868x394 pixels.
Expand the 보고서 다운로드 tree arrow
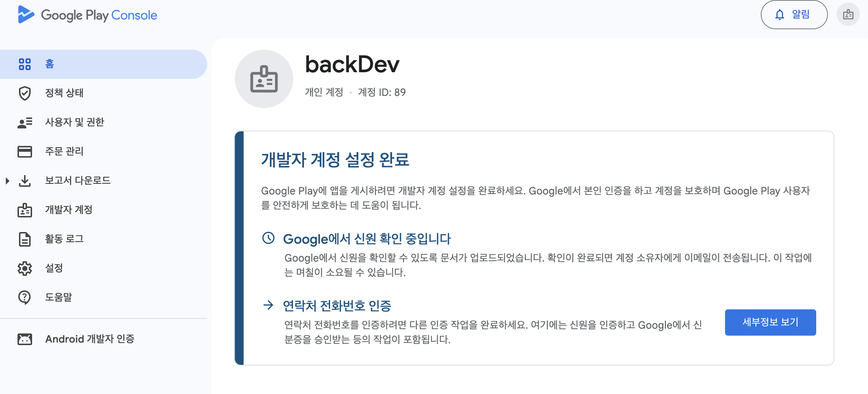pyautogui.click(x=7, y=181)
